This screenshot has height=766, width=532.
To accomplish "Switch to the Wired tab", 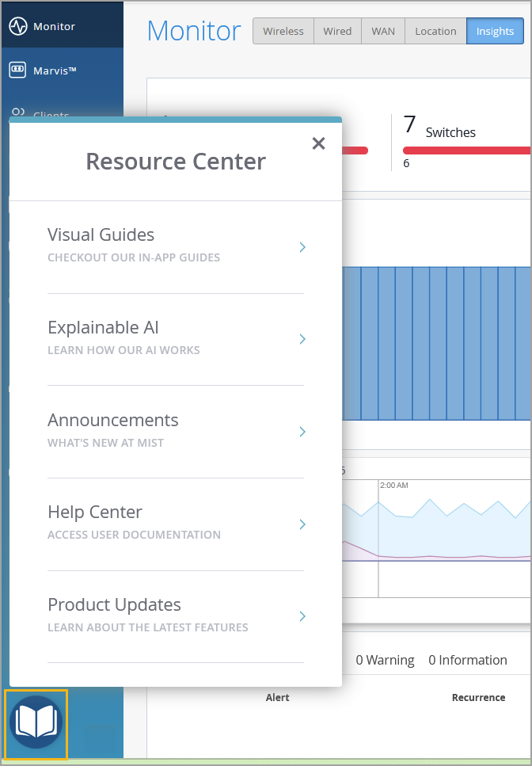I will (337, 31).
